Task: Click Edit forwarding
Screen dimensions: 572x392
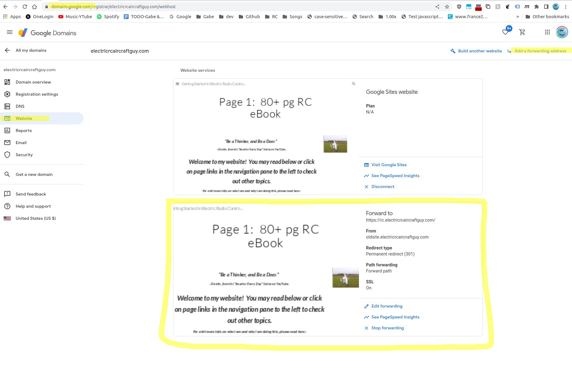Action: 387,306
